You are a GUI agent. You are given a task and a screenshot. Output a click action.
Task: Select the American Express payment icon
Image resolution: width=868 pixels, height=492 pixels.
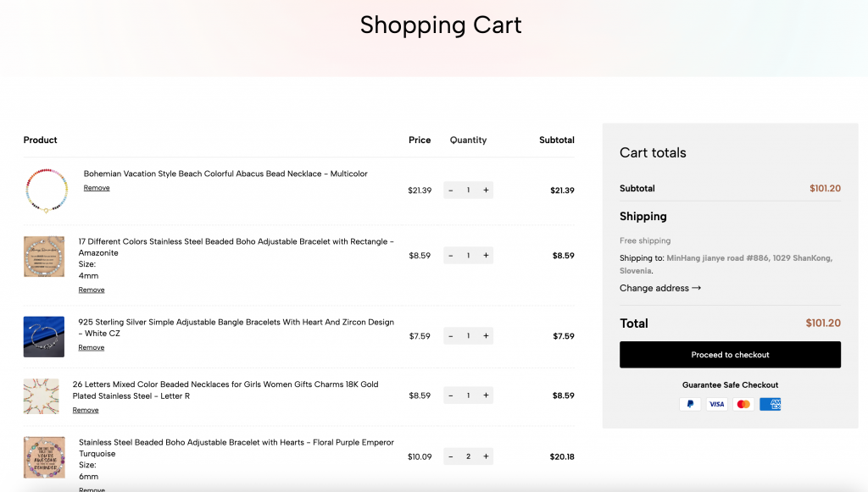tap(770, 404)
